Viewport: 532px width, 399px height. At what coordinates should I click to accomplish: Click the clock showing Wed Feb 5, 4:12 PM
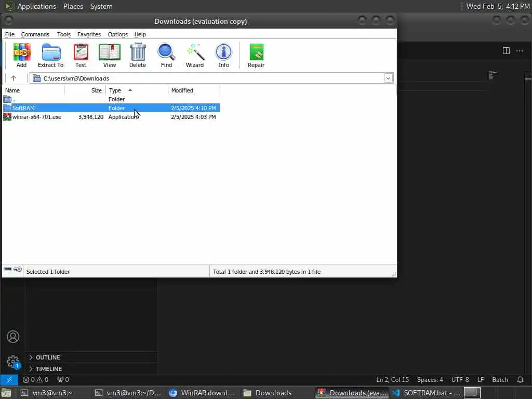pyautogui.click(x=498, y=6)
